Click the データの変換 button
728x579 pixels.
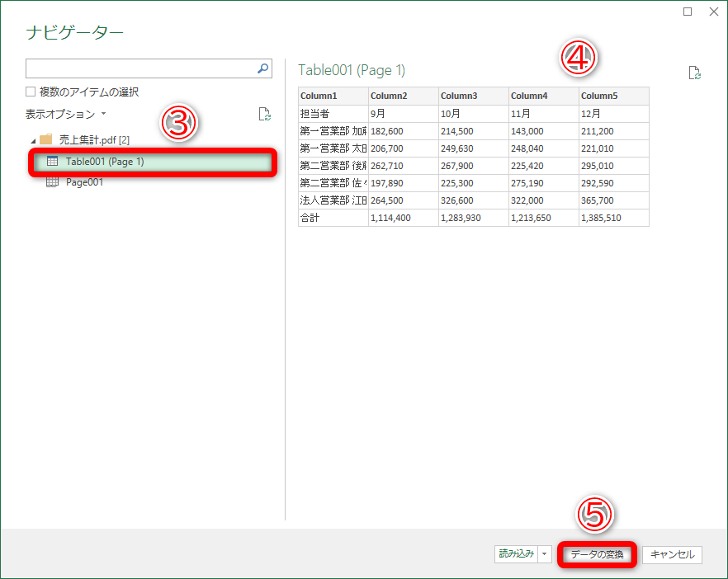point(597,554)
